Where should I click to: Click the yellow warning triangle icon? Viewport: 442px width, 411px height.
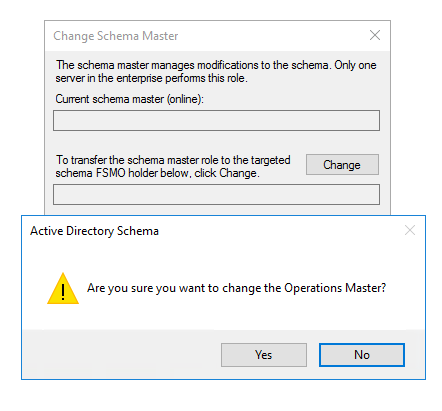coord(63,289)
